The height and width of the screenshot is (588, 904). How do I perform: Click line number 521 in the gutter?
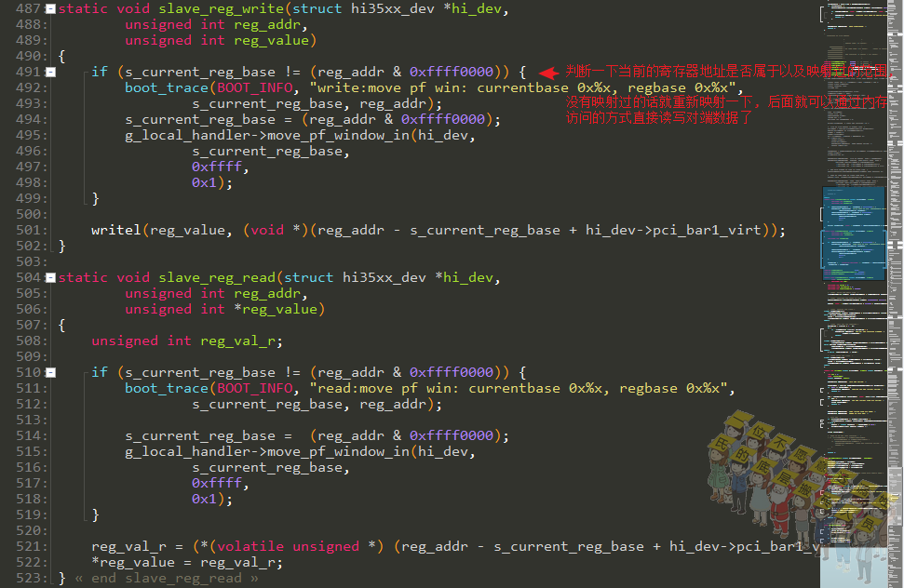(28, 546)
